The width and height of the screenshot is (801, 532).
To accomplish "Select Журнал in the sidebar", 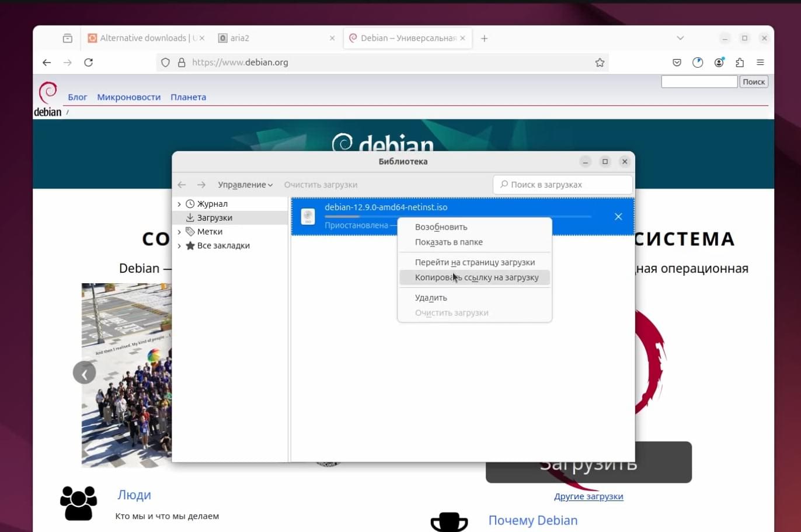I will tap(212, 204).
